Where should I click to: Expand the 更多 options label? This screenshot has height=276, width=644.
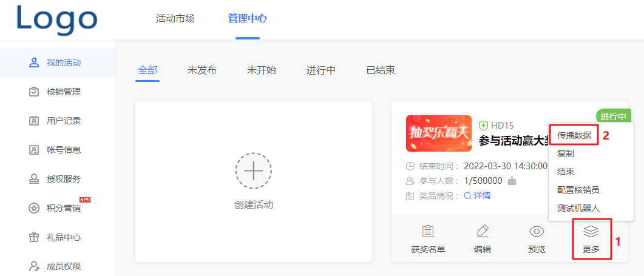point(591,249)
